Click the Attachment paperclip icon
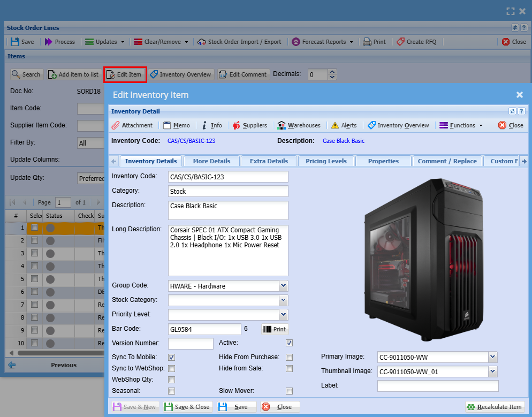This screenshot has width=532, height=417. [x=116, y=125]
